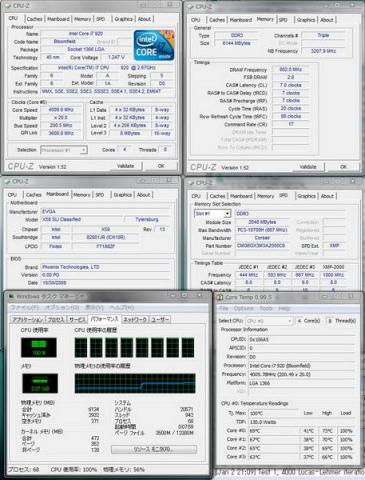Click the physical memory usage history graph
The height and width of the screenshot is (480, 365).
point(135,383)
